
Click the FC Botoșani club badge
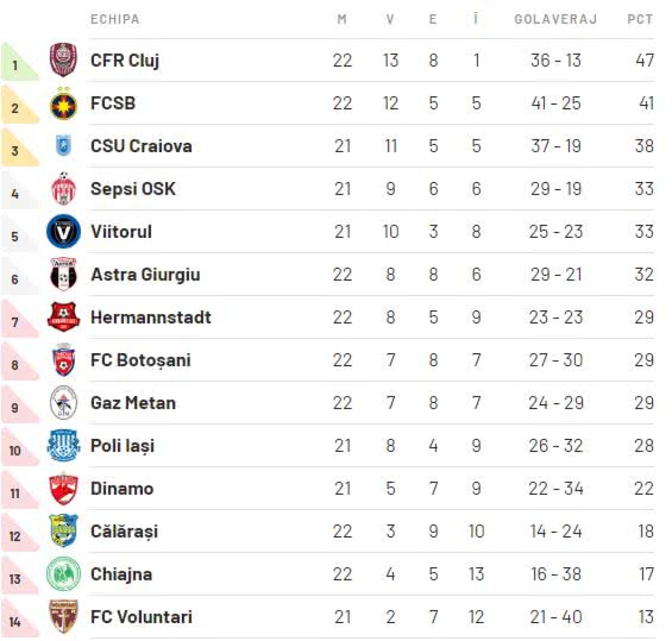point(63,360)
